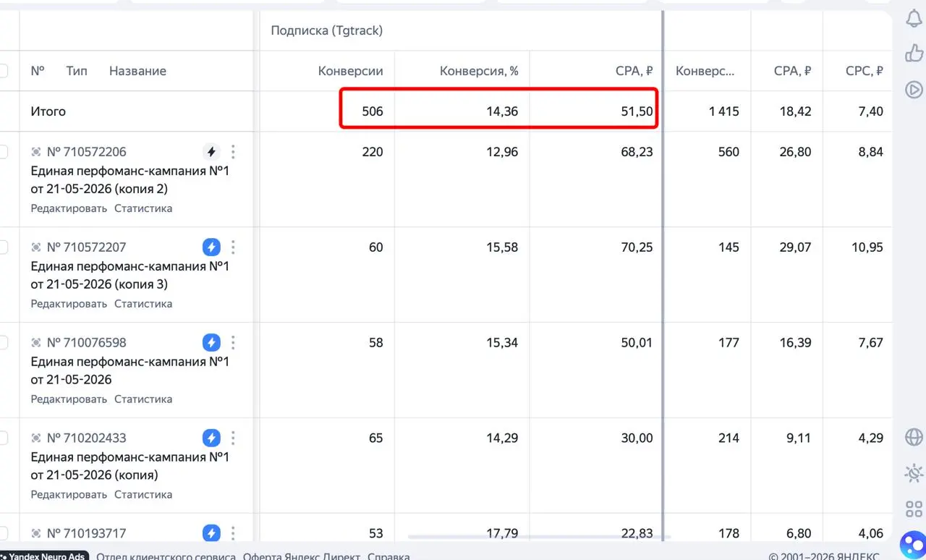Click blue lightning icon for campaign 710202433

click(x=211, y=438)
